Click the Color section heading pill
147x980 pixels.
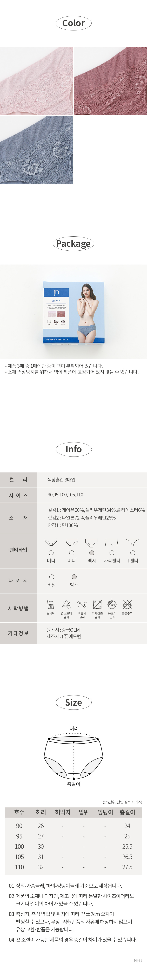(x=73, y=23)
